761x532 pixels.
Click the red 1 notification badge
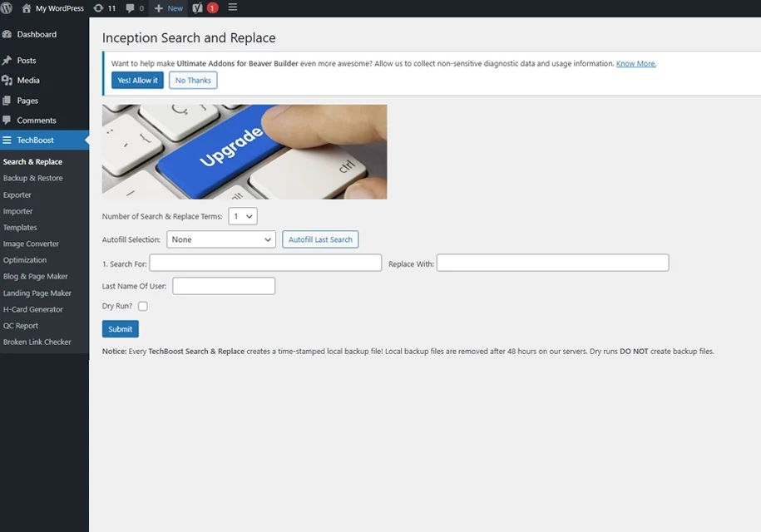pyautogui.click(x=212, y=7)
